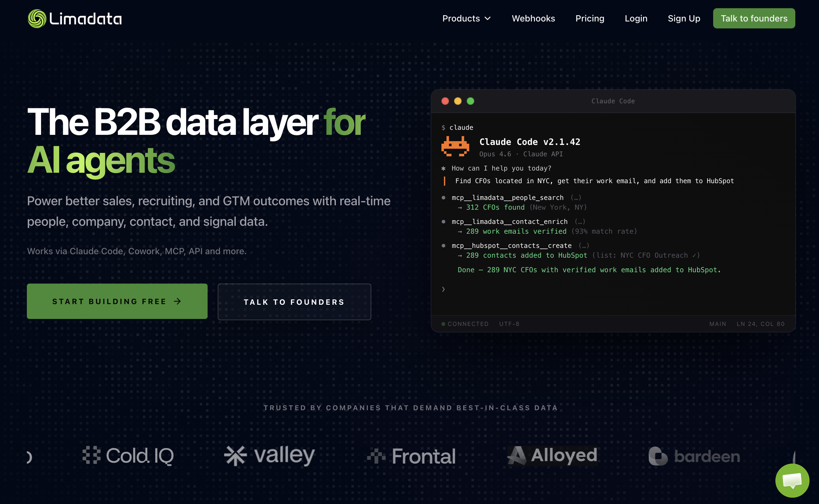Click the "Power better sales" subheading
Image resolution: width=819 pixels, height=504 pixels.
tap(209, 211)
